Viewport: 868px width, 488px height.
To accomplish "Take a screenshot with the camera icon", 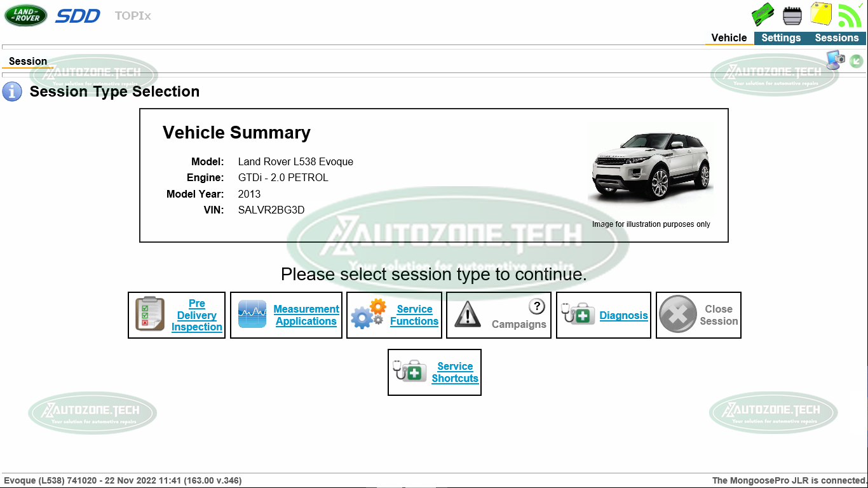I will tap(835, 60).
